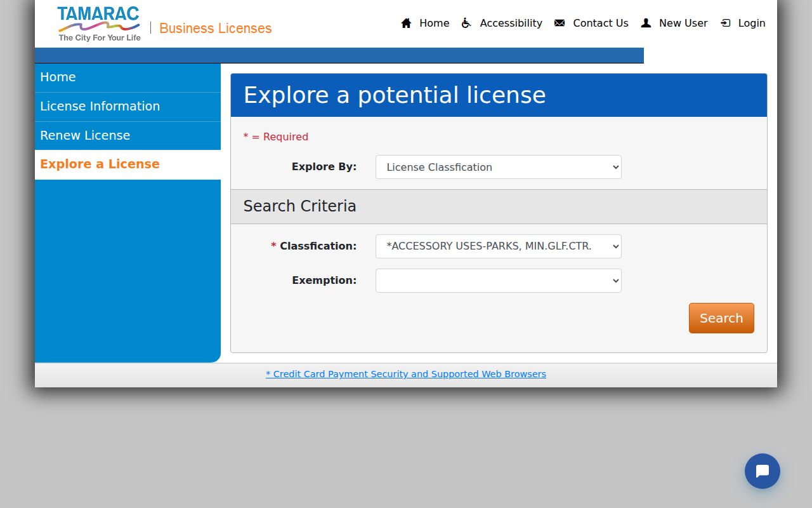Click the New User header link
812x508 pixels.
click(x=683, y=23)
